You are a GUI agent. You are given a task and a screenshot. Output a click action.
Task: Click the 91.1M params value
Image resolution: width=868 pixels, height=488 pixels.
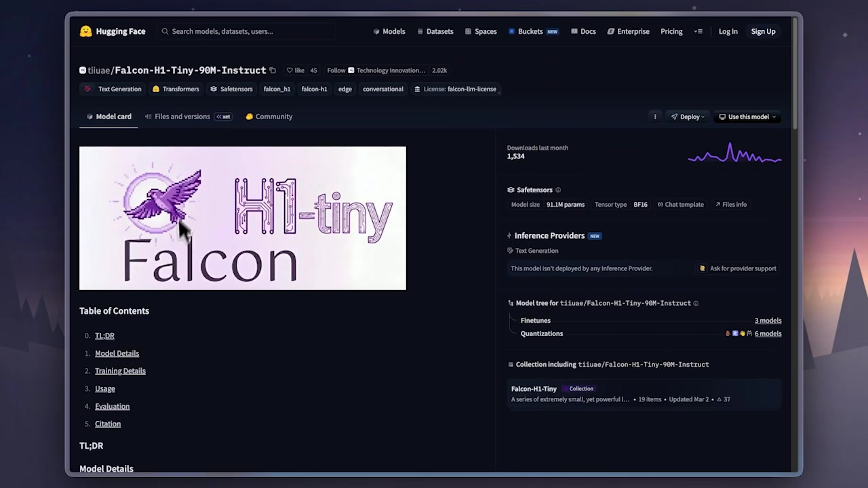(x=566, y=205)
